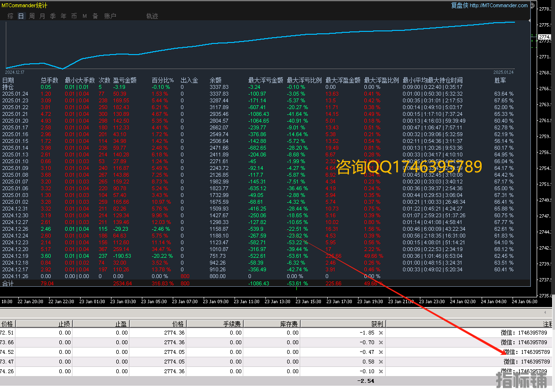Close the order with -0.70 profit
The width and height of the screenshot is (555, 392).
point(380,342)
